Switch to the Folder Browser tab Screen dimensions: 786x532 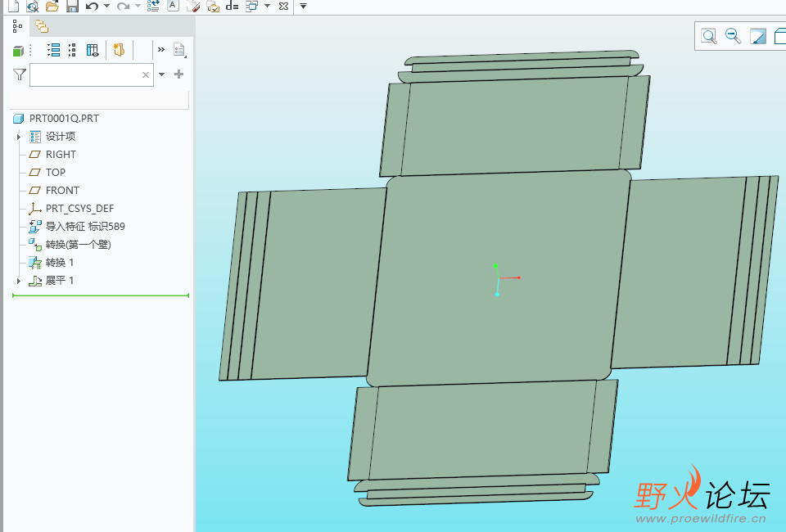(x=42, y=26)
